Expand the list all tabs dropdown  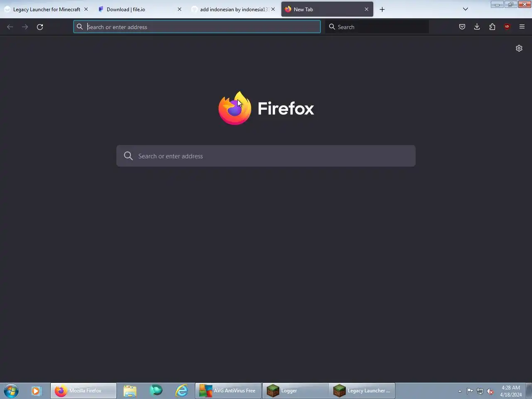pyautogui.click(x=465, y=9)
